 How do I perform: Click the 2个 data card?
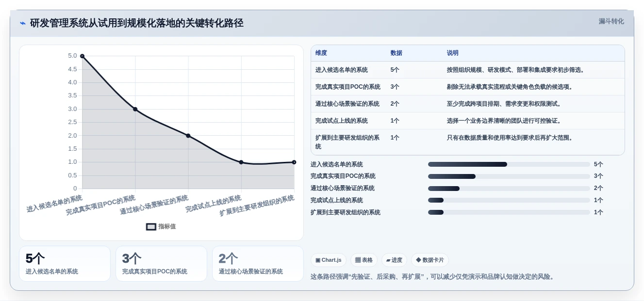[258, 264]
